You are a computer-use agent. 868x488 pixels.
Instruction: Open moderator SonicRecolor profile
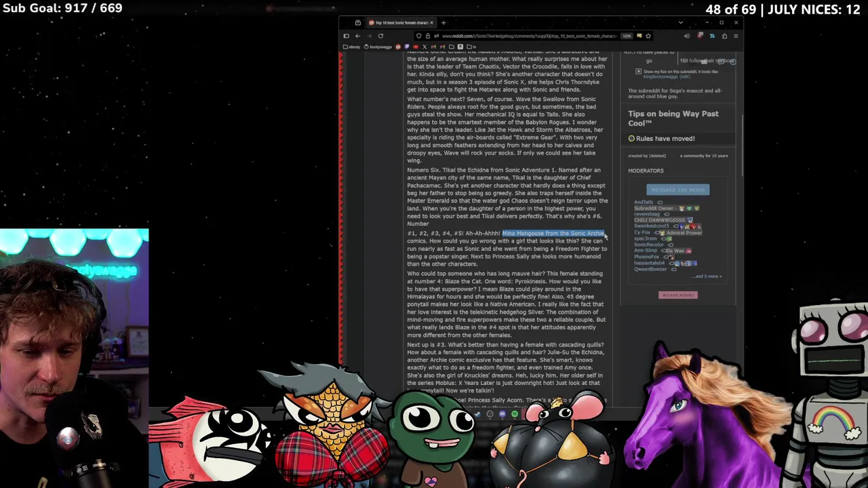click(x=649, y=245)
